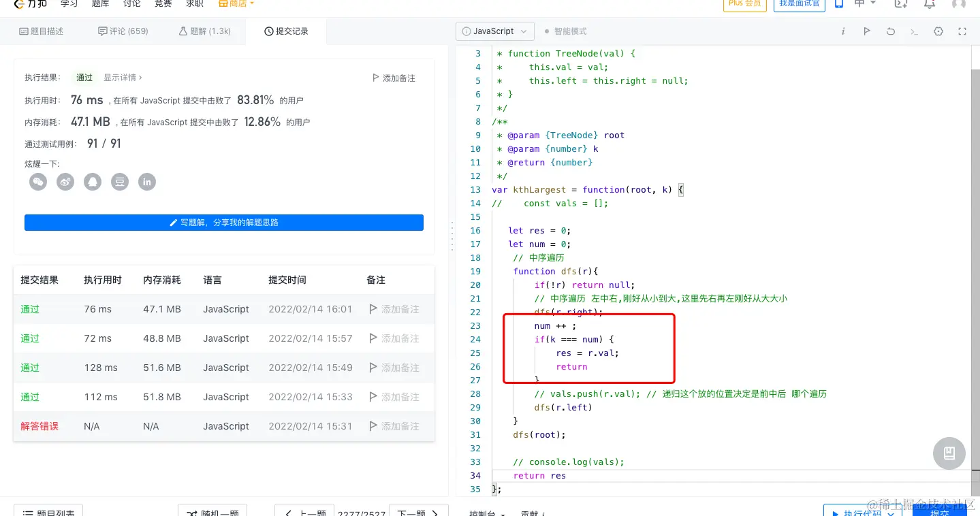Click the 提交时间 column header
Viewport: 980px width, 516px height.
(x=287, y=280)
